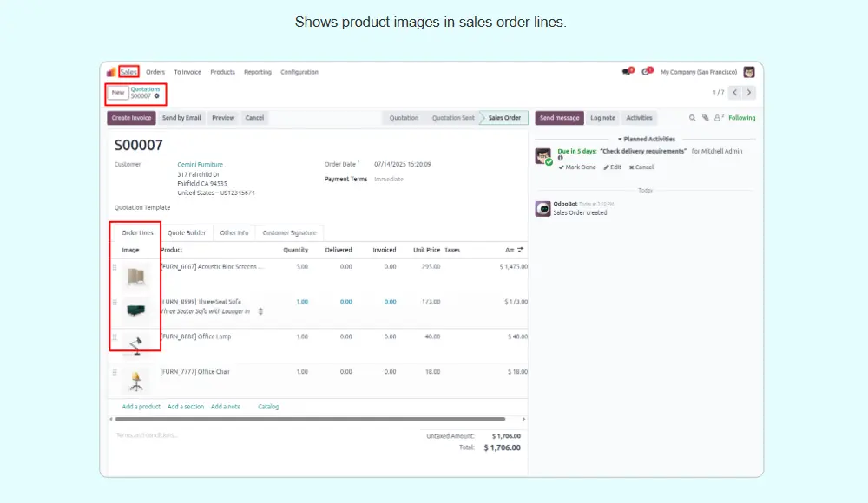Click the column settings icon in table header
This screenshot has height=503, width=868.
click(520, 250)
